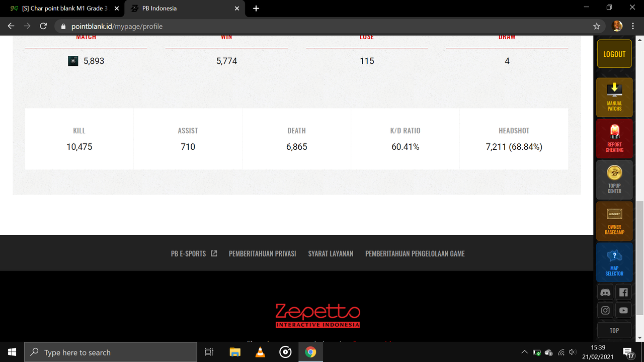Show hidden system tray icons
This screenshot has width=644, height=362.
pos(524,352)
